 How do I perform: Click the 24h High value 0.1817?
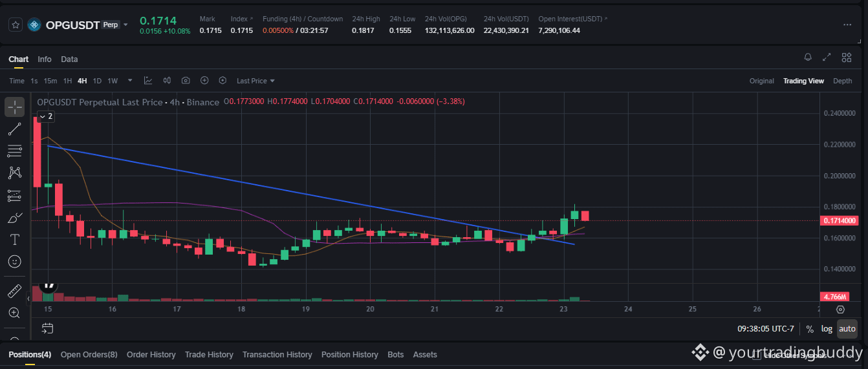(x=363, y=30)
